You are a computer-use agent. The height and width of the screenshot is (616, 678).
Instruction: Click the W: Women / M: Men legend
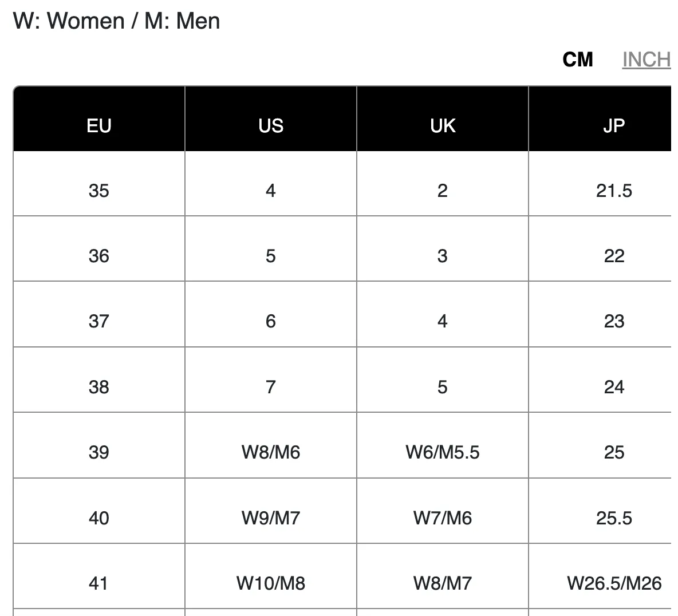[x=116, y=21]
